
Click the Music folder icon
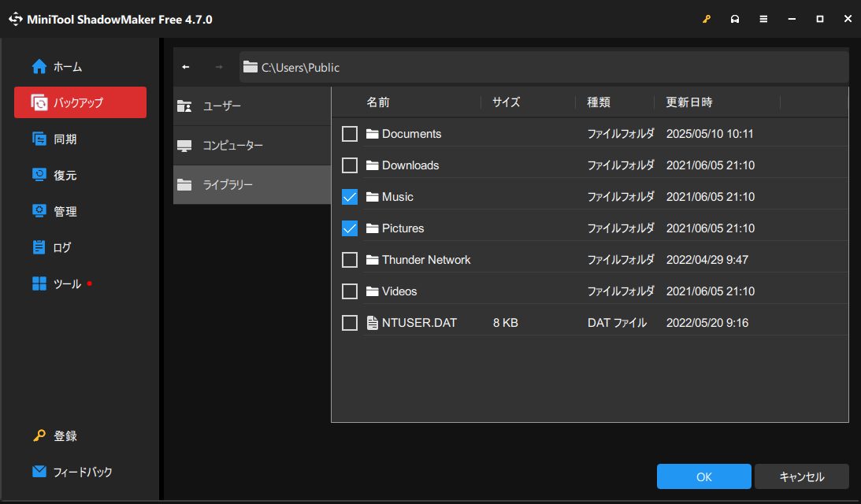(x=373, y=197)
